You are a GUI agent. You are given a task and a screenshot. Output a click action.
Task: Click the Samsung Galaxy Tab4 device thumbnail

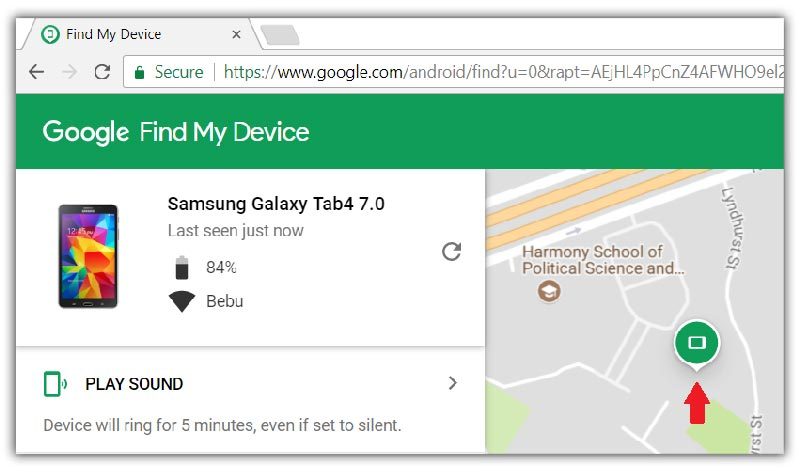pos(88,256)
